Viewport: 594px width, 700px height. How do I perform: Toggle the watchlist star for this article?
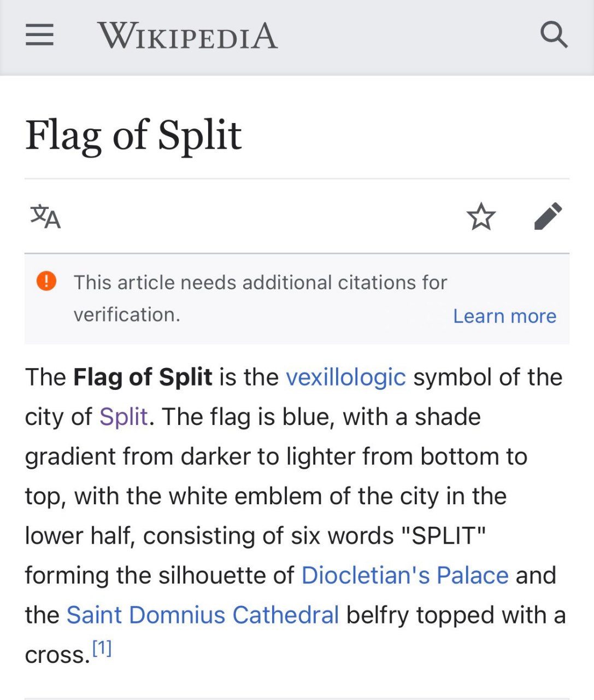click(481, 217)
